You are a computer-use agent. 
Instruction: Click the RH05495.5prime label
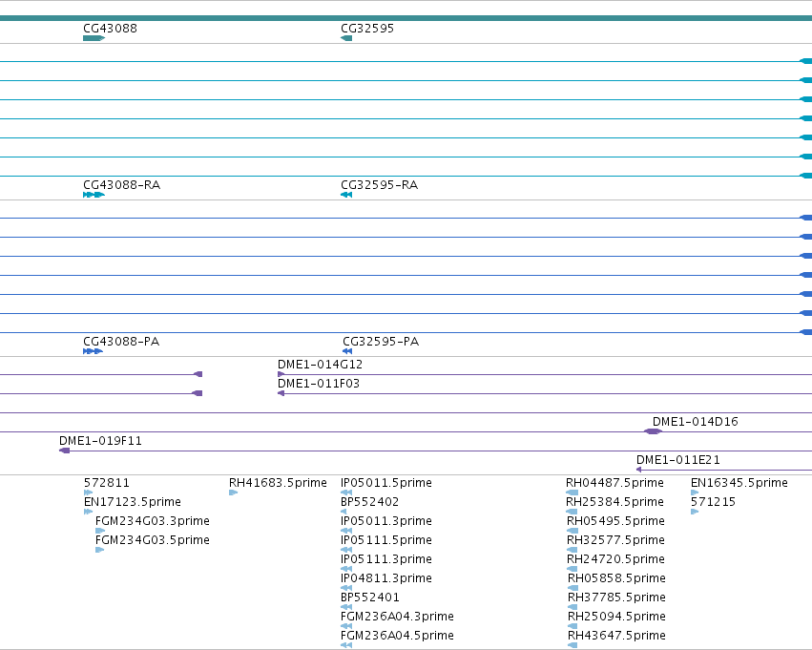[x=615, y=521]
